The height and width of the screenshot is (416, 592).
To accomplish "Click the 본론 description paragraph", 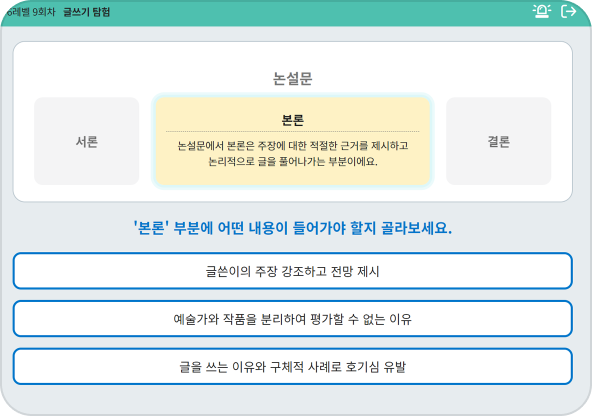I will tap(293, 154).
